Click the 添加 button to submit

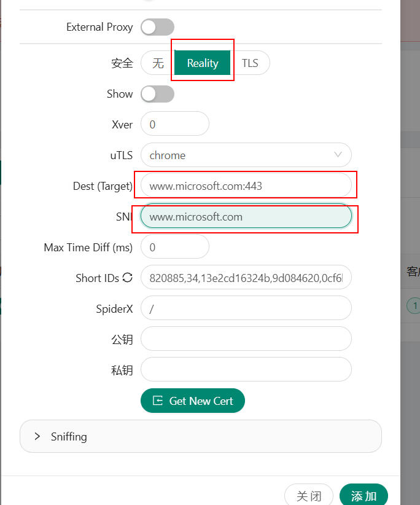pyautogui.click(x=364, y=496)
